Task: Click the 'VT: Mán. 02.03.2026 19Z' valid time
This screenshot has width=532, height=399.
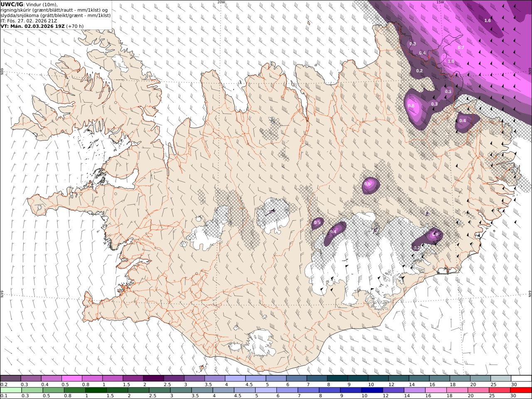Action: tap(32, 26)
